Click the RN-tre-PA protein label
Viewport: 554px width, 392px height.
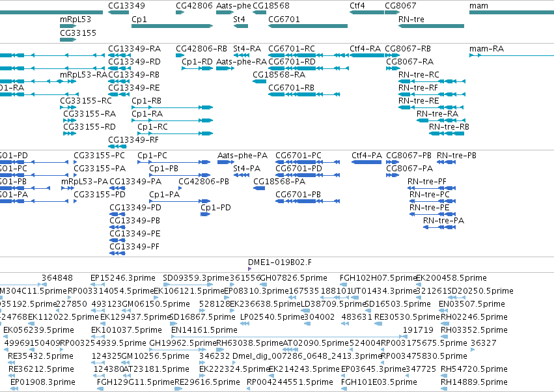click(443, 221)
